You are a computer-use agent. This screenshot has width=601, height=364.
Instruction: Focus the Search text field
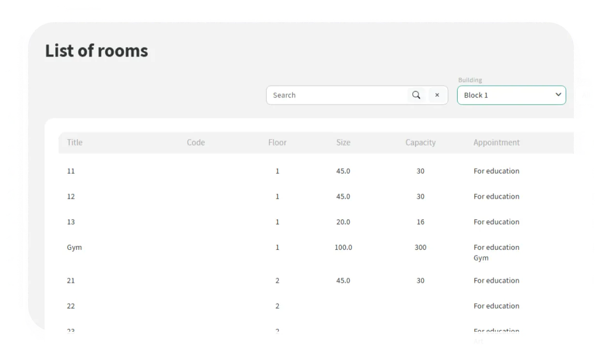click(337, 95)
